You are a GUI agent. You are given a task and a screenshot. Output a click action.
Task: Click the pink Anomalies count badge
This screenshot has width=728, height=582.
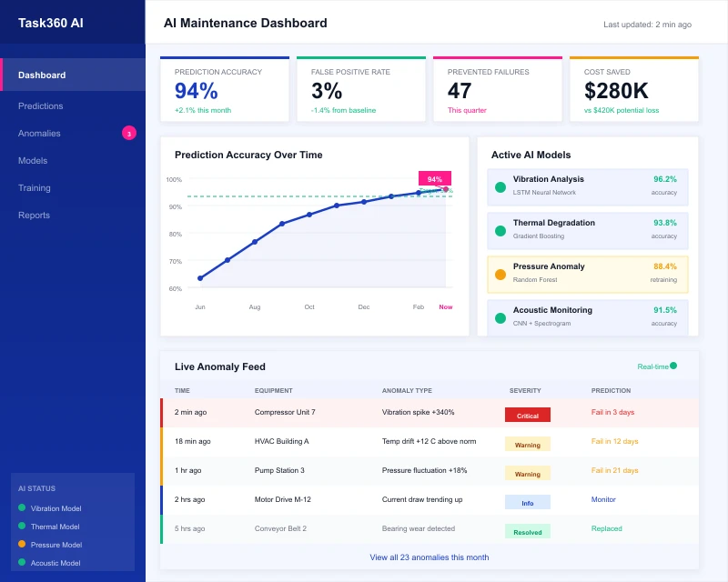click(129, 133)
